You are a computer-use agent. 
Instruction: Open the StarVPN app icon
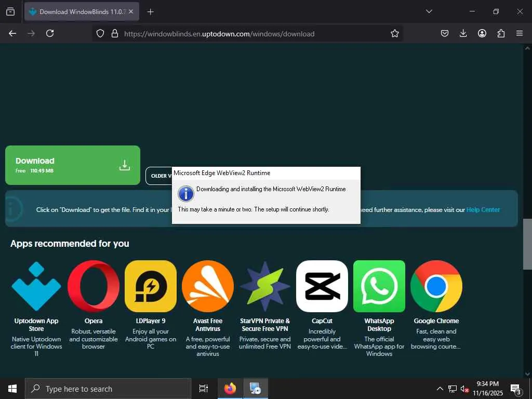coord(265,286)
